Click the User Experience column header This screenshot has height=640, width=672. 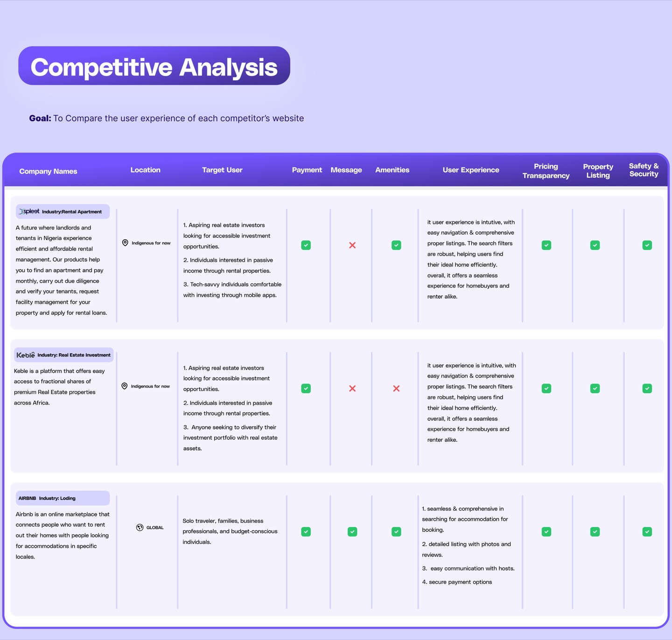pyautogui.click(x=471, y=170)
